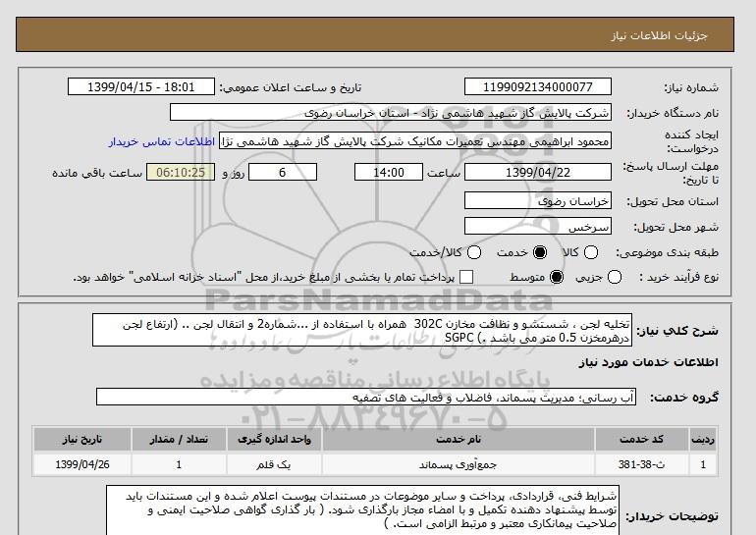Click the نام خدمت column header

pyautogui.click(x=459, y=439)
